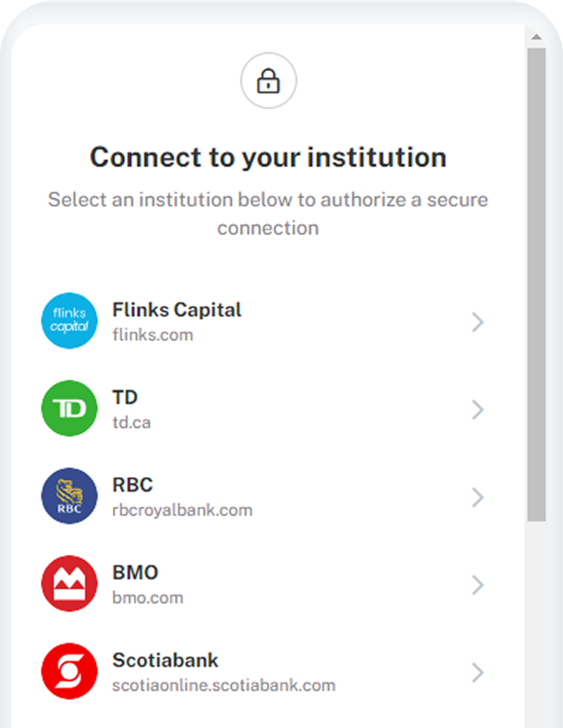The image size is (563, 728).
Task: Click the chevron beside RBC
Action: [478, 497]
